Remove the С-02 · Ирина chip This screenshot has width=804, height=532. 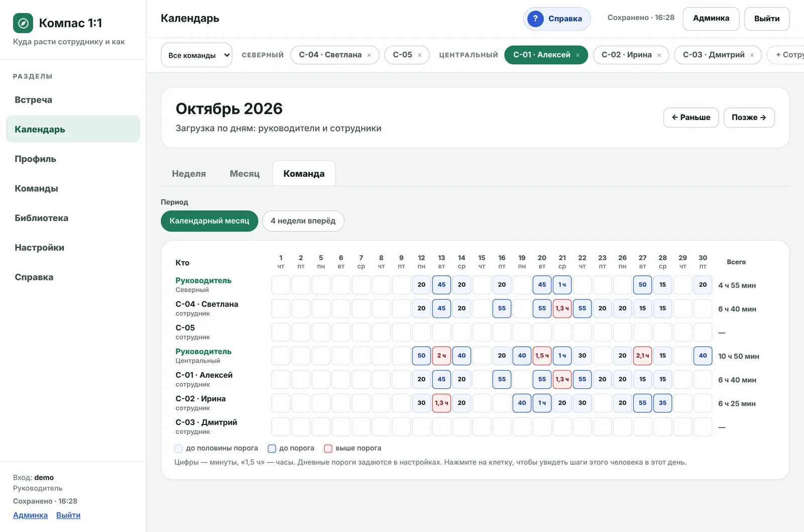tap(659, 55)
